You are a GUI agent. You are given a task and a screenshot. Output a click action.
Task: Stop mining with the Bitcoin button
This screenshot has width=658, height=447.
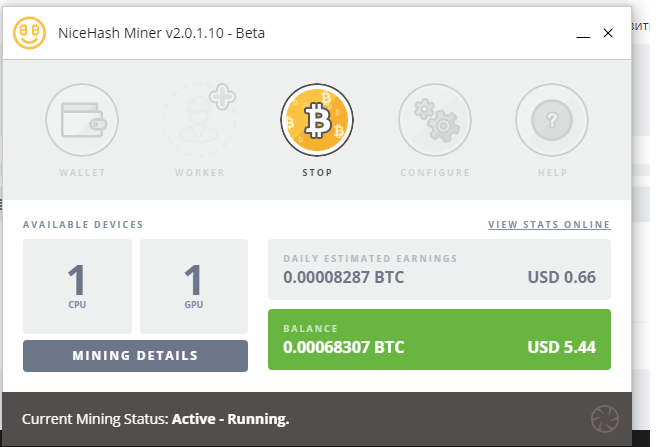point(317,120)
